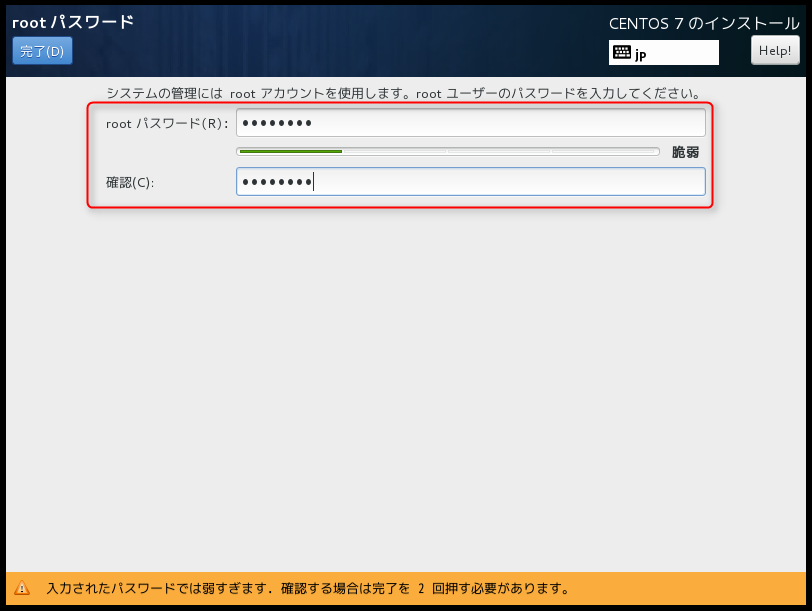Click the 完了(D) done button

[42, 51]
